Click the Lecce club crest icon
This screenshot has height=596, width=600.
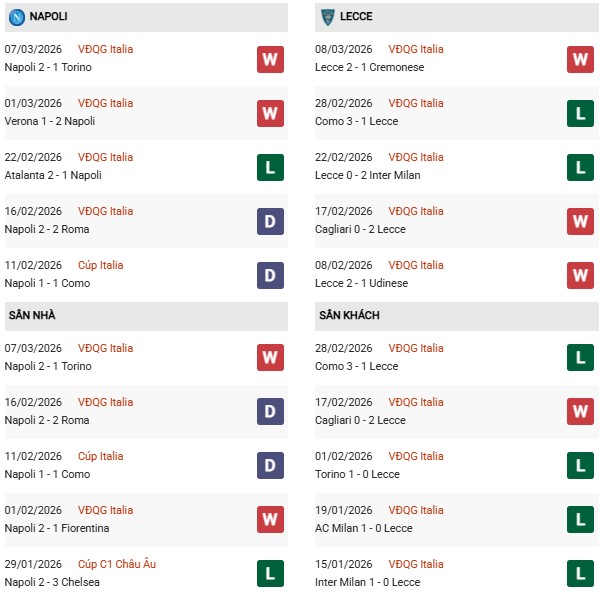click(328, 17)
